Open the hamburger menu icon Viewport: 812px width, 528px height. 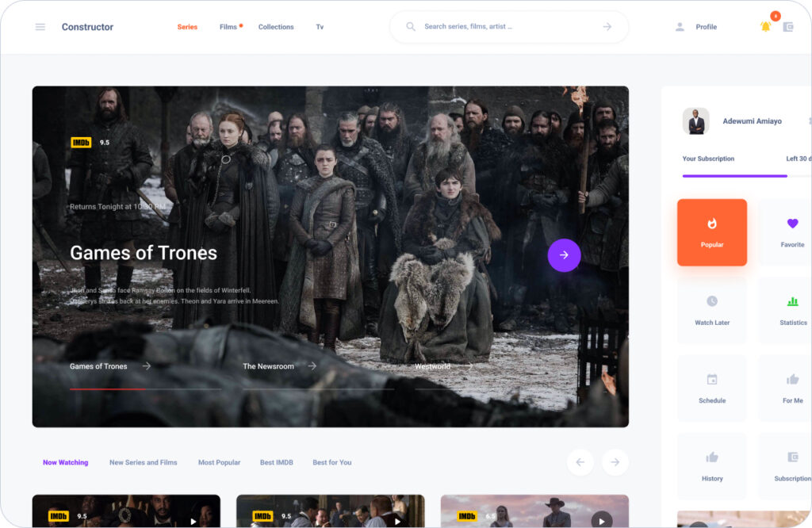pyautogui.click(x=40, y=27)
